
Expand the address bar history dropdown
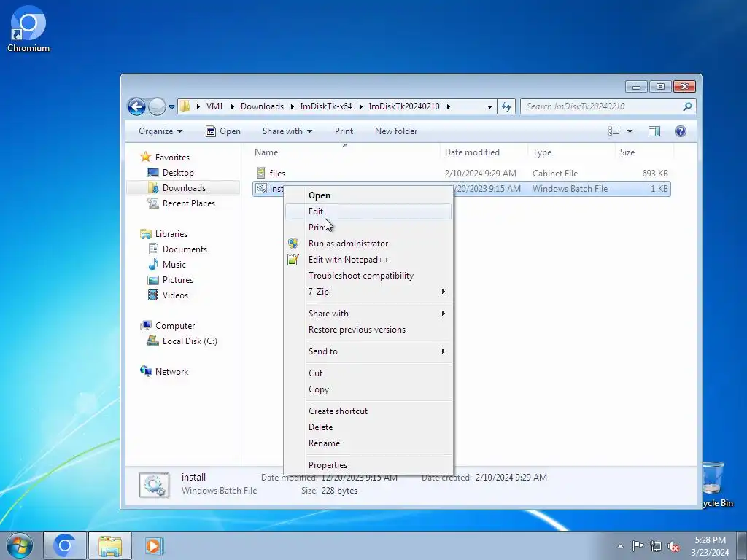pos(489,106)
